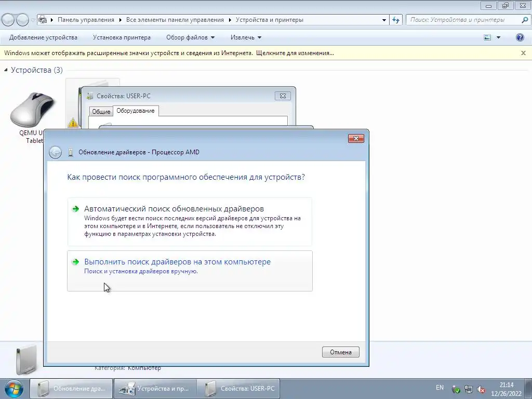The width and height of the screenshot is (532, 399).
Task: Switch to the Общие tab in Свойства: USER-PC
Action: coord(101,112)
